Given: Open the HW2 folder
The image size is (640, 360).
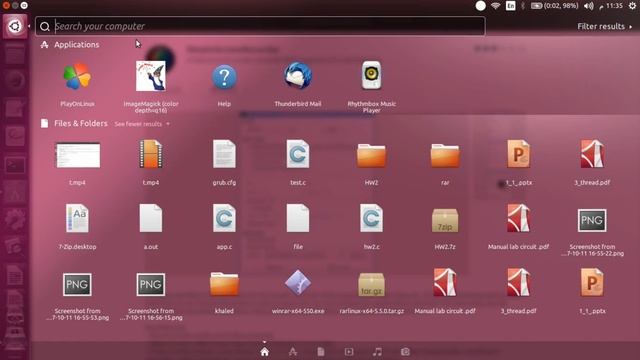Looking at the screenshot, I should (371, 156).
